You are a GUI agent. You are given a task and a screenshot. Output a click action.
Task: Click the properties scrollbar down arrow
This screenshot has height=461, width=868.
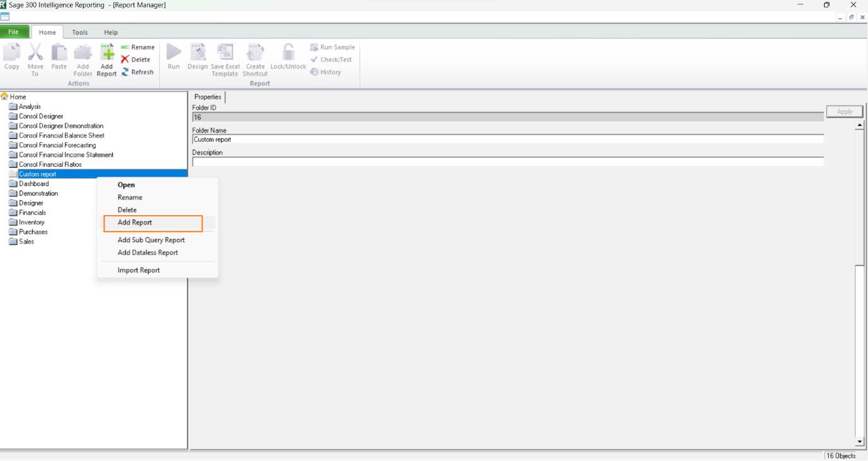click(x=860, y=442)
